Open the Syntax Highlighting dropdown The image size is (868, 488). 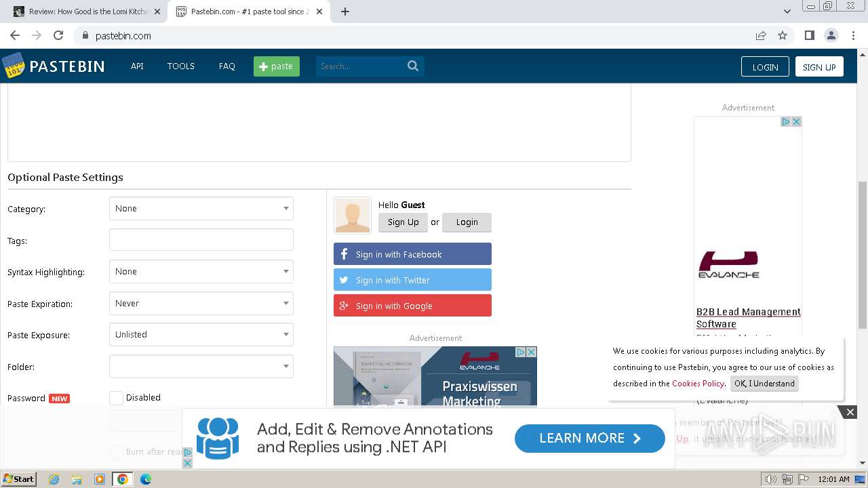(201, 272)
